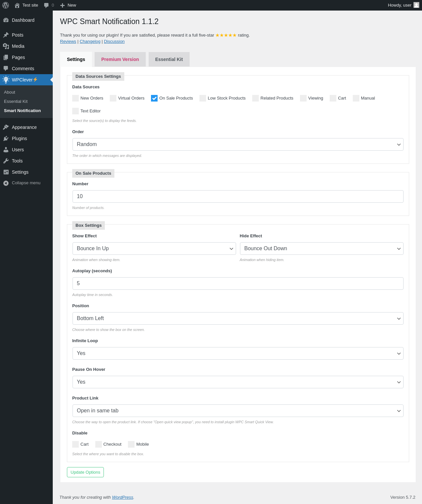Tick the Related Products checkbox
Viewport: 422px width, 504px height.
[256, 98]
